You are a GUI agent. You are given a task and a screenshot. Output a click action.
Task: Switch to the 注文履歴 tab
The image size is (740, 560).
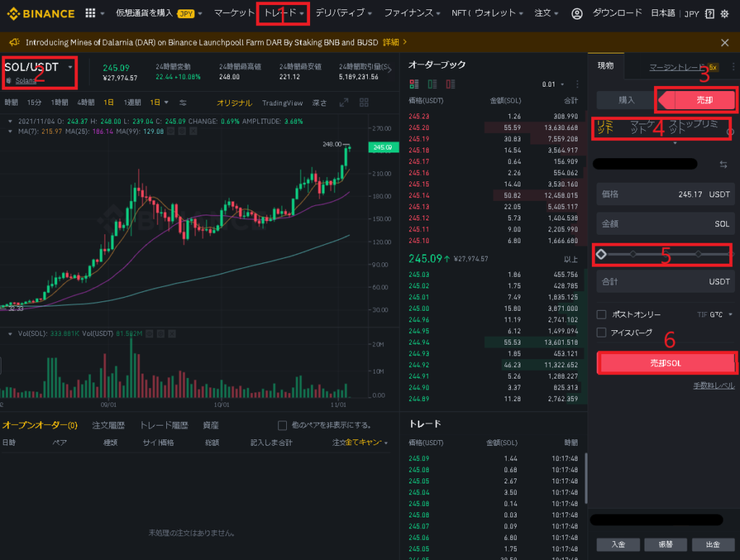tap(108, 425)
